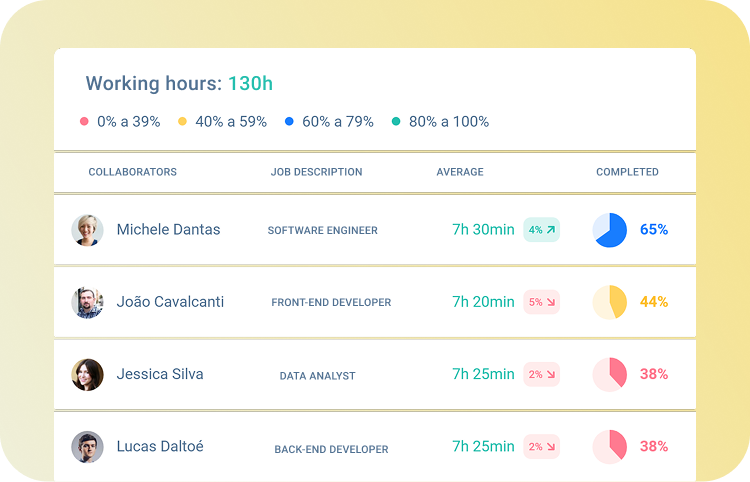This screenshot has width=750, height=482.
Task: Sort by the Collaborators column header
Action: click(132, 172)
